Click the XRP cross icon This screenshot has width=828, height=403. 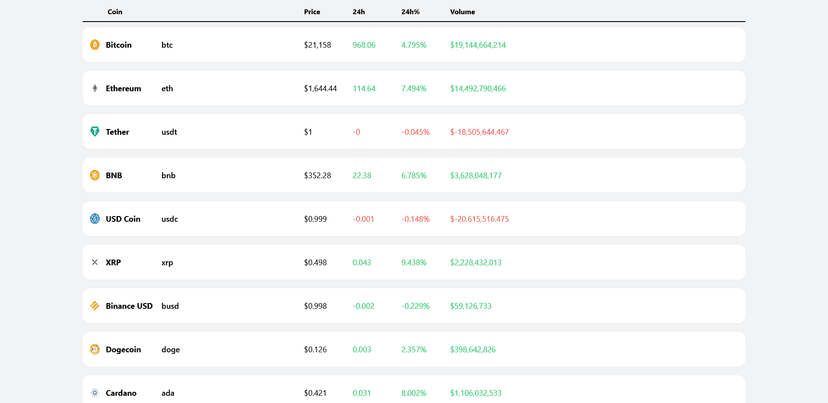tap(95, 262)
